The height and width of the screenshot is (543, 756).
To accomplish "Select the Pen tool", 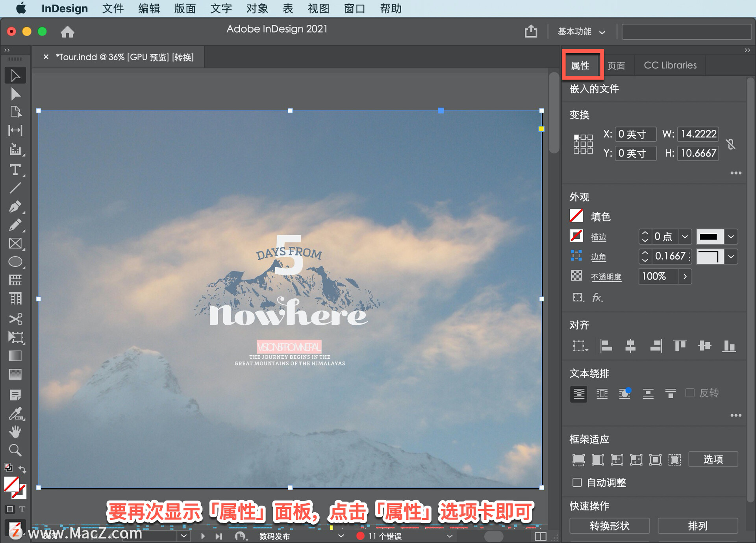I will (x=15, y=207).
